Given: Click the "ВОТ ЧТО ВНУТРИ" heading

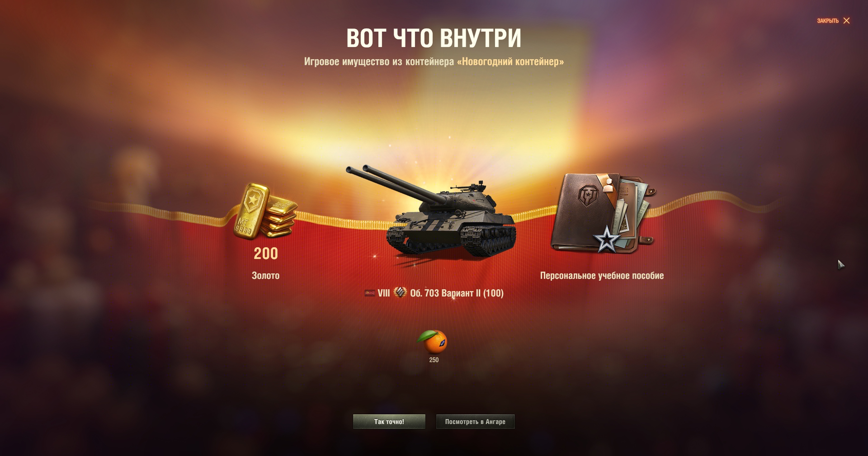Looking at the screenshot, I should coord(434,38).
